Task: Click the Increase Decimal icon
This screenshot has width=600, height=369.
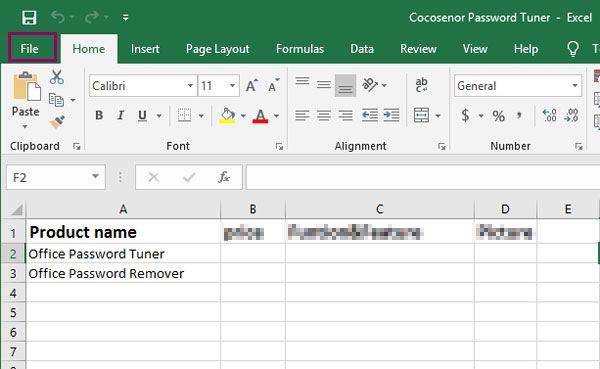Action: click(549, 115)
